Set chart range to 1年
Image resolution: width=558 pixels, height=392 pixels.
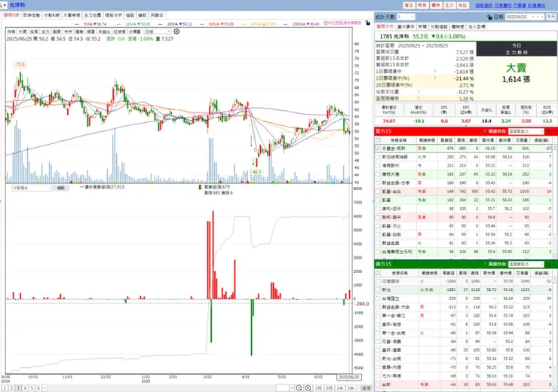(x=340, y=388)
